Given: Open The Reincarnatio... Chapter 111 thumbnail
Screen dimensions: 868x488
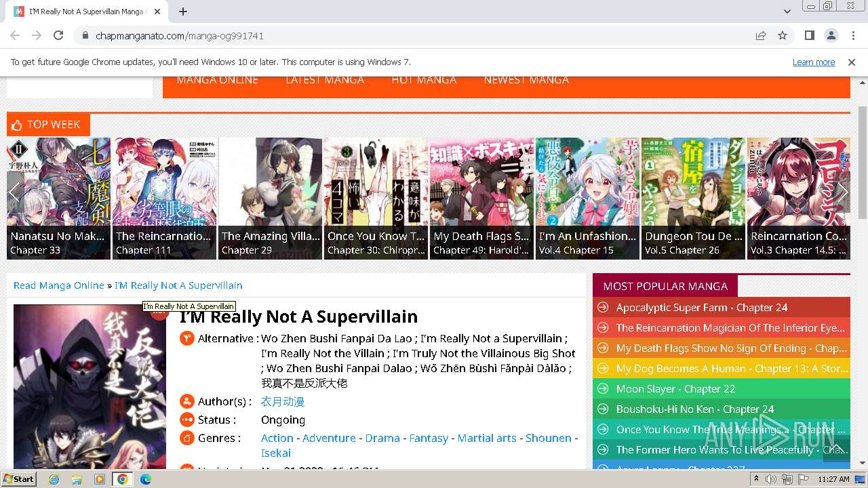Looking at the screenshot, I should click(164, 198).
